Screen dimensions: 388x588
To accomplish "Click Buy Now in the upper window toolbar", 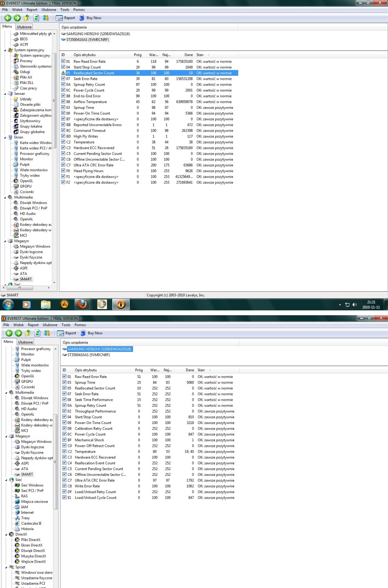I will [90, 18].
